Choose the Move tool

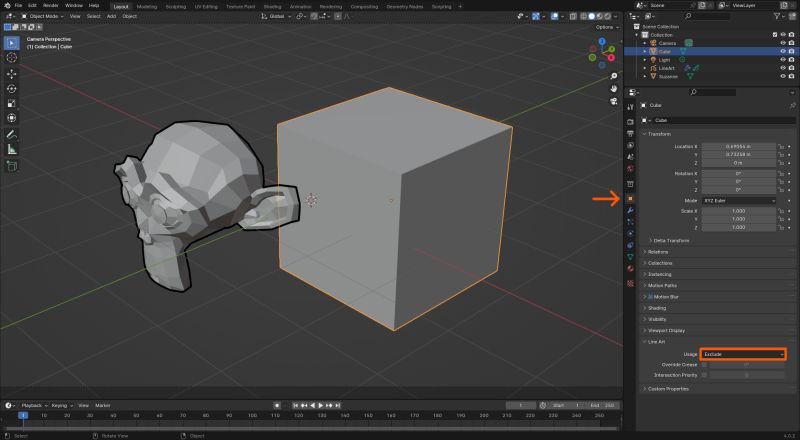pyautogui.click(x=12, y=74)
